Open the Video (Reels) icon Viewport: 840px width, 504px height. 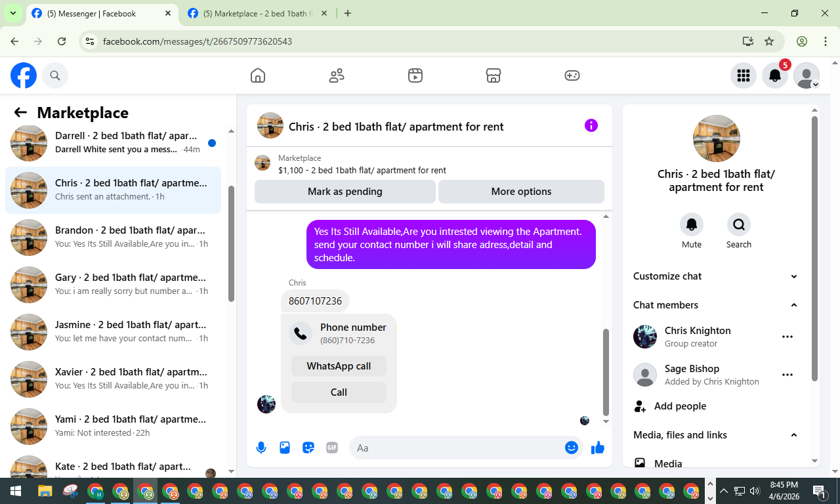pos(415,75)
